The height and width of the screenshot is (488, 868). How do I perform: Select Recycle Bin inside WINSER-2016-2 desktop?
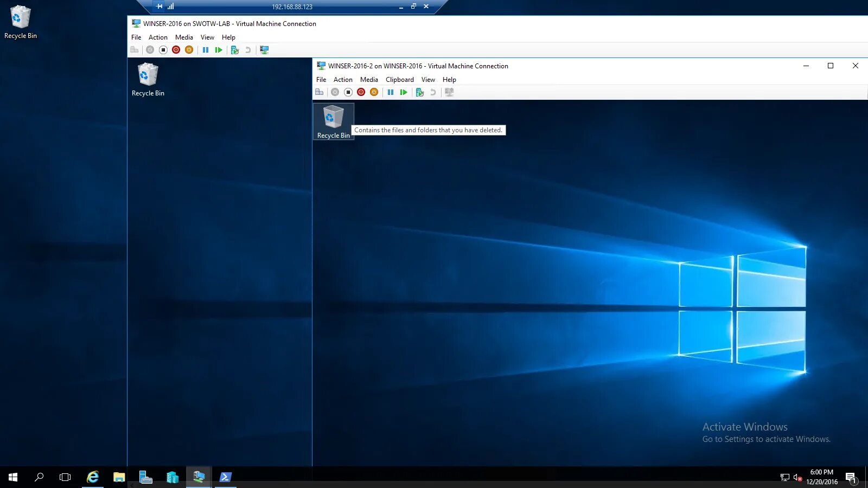[x=334, y=121]
